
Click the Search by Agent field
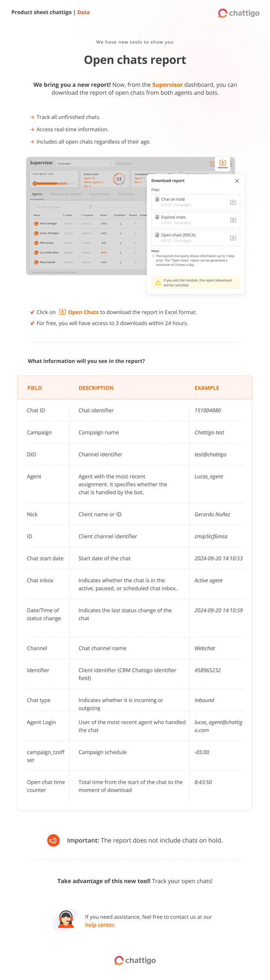tap(60, 207)
